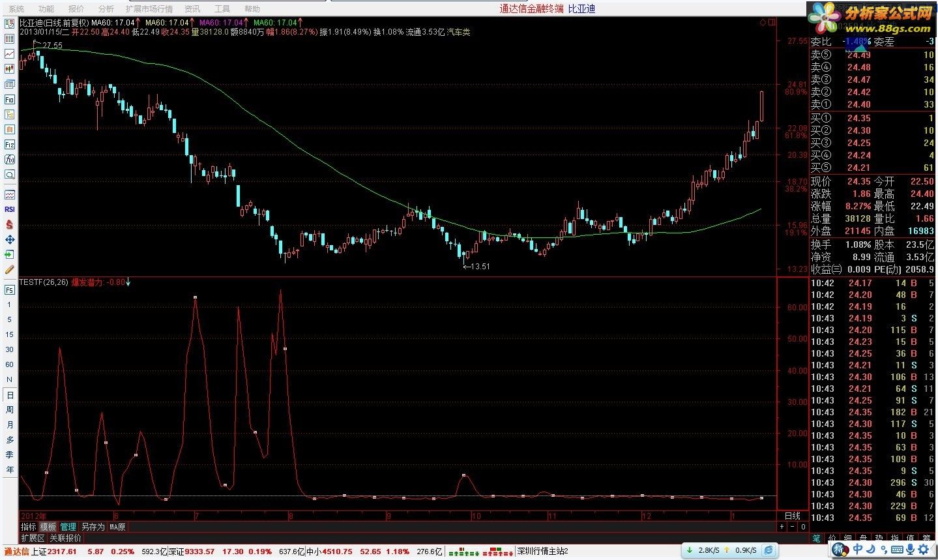Click the 深圳行情主站2 server status

542,552
